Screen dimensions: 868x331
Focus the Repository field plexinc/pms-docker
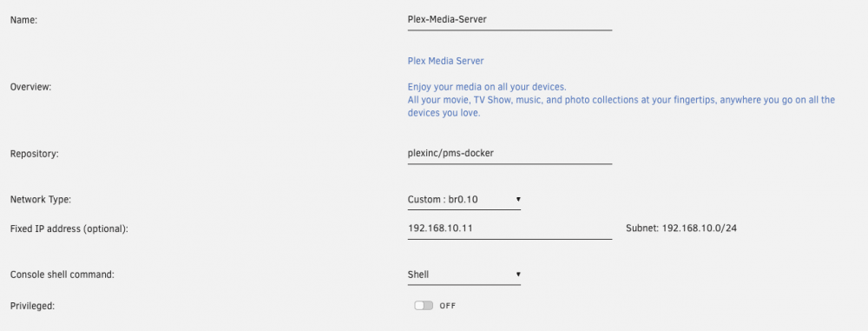(510, 154)
